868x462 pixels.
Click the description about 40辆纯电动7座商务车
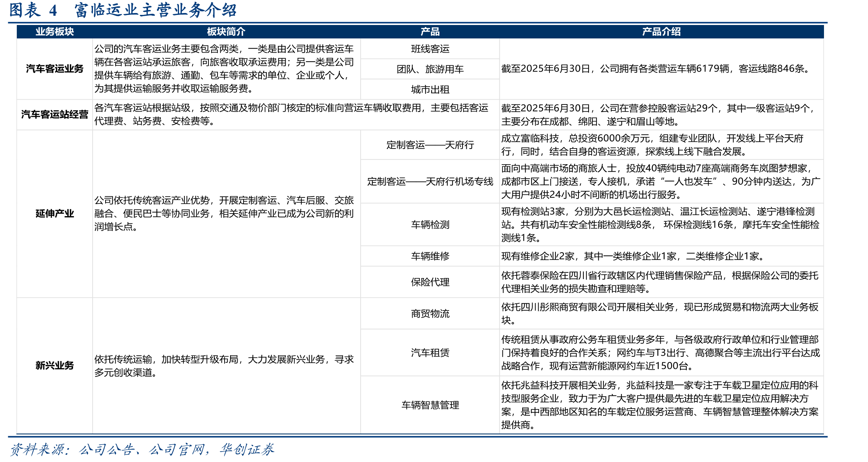point(661,181)
